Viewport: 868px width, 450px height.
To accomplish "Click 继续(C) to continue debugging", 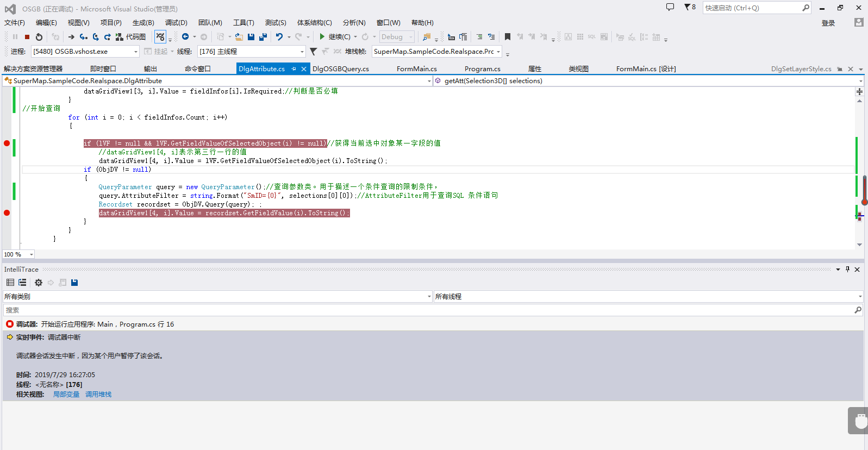I will coord(334,37).
